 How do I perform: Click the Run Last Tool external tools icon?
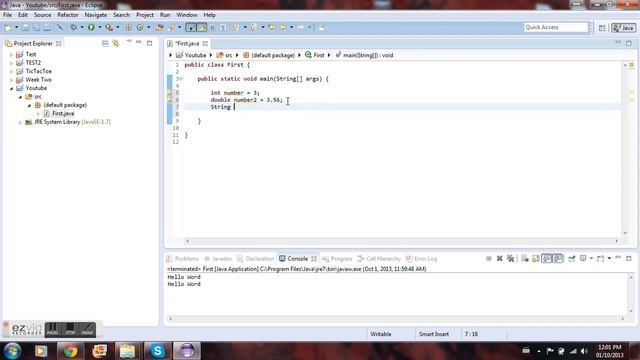tap(109, 27)
